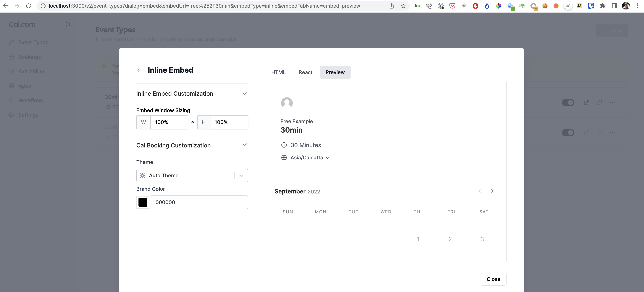
Task: Open Settings from the sidebar
Action: coord(28,115)
